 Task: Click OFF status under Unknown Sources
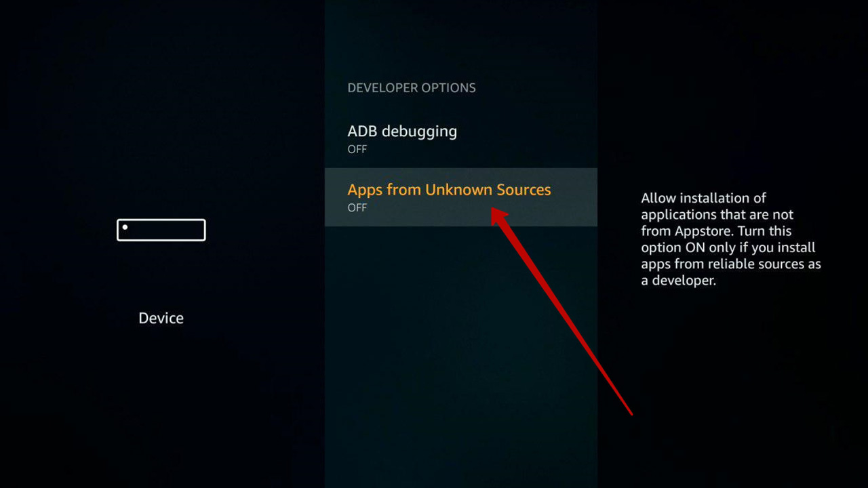click(357, 207)
